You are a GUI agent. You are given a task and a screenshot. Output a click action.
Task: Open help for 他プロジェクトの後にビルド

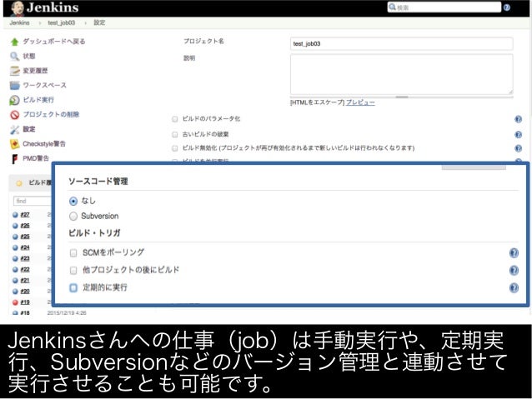pyautogui.click(x=514, y=270)
